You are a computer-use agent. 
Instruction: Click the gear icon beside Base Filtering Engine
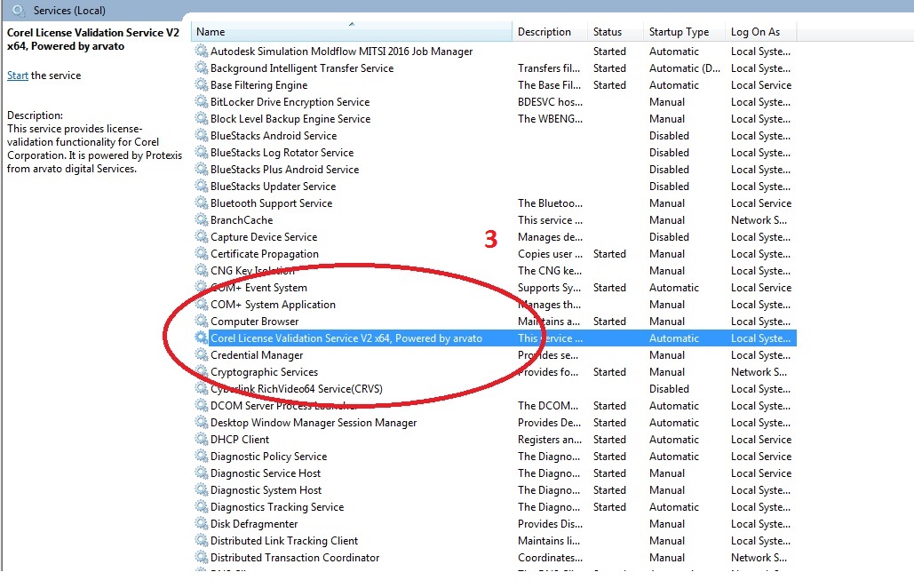201,84
